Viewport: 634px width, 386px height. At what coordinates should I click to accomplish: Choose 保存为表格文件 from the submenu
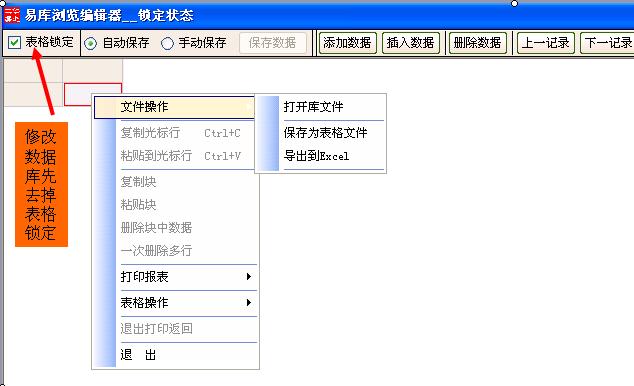tap(325, 133)
